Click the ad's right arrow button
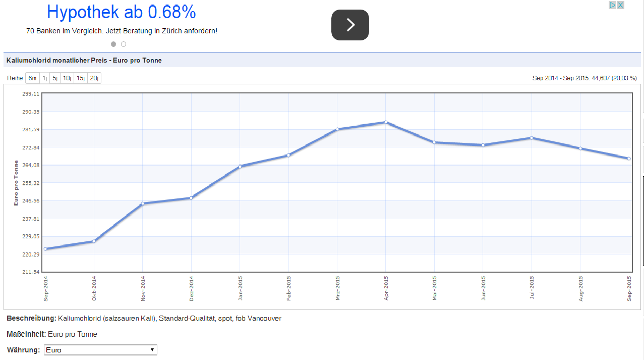Image resolution: width=644 pixels, height=360 pixels. (x=350, y=25)
